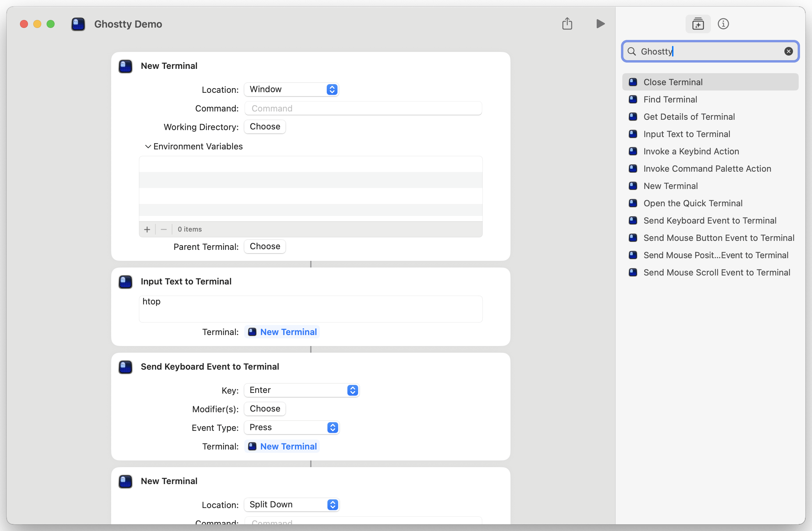Click the icon beside Send Mouse Button Event
Screen dimensions: 812x531
[633, 238]
